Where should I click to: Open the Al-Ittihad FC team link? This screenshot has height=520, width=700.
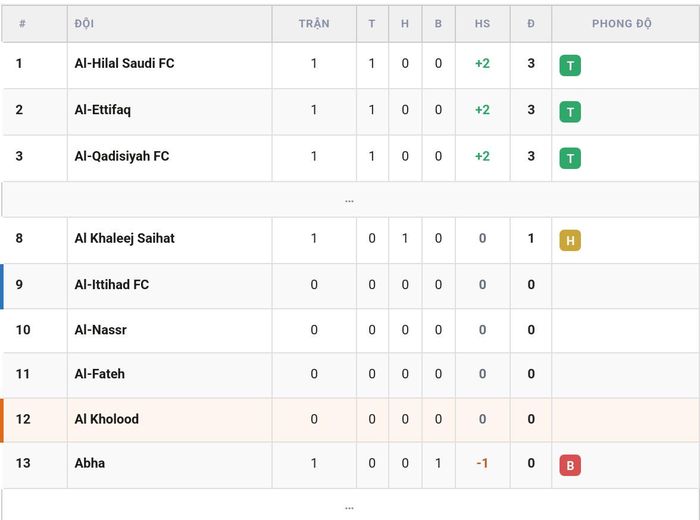click(x=112, y=285)
